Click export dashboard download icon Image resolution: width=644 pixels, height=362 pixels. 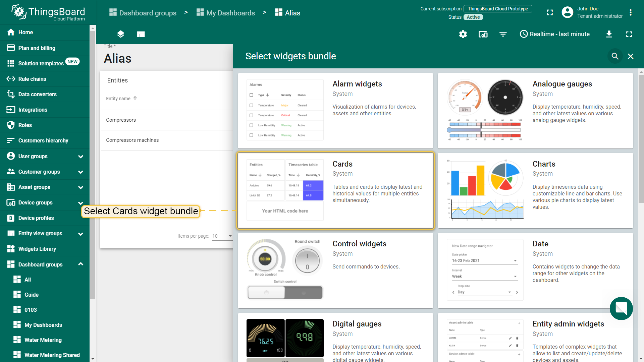609,34
